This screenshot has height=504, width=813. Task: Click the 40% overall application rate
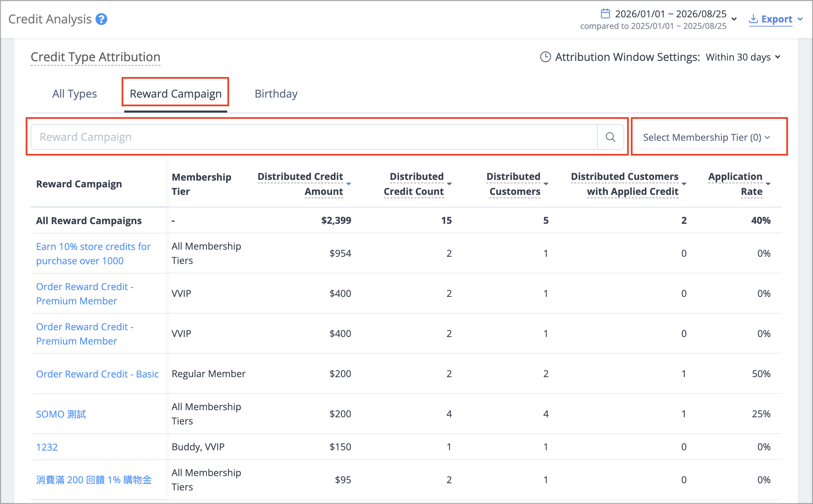pos(761,220)
